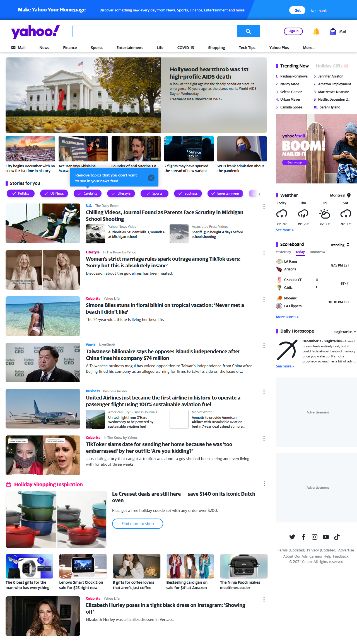Open Treatment 1st authorized in 1987 link
This screenshot has width=357, height=644.
196,99
